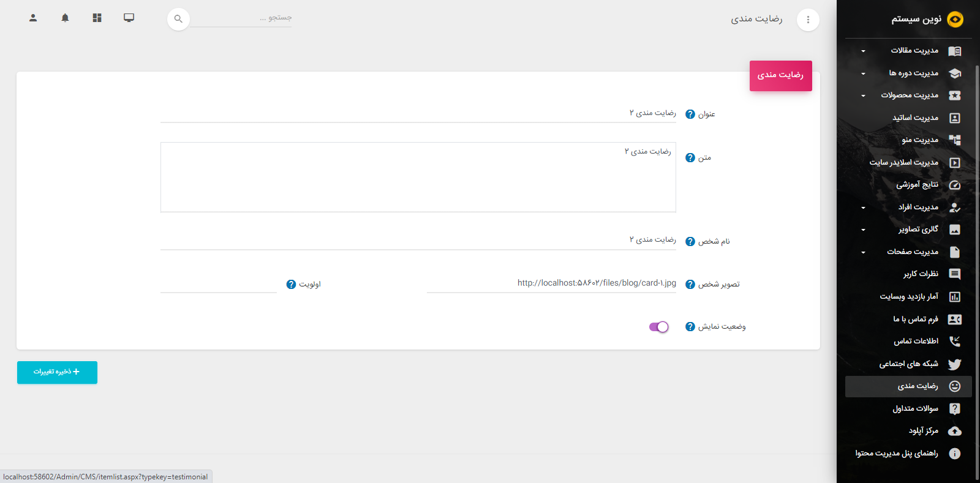
Task: Click the عنوان title input field
Action: tap(418, 113)
